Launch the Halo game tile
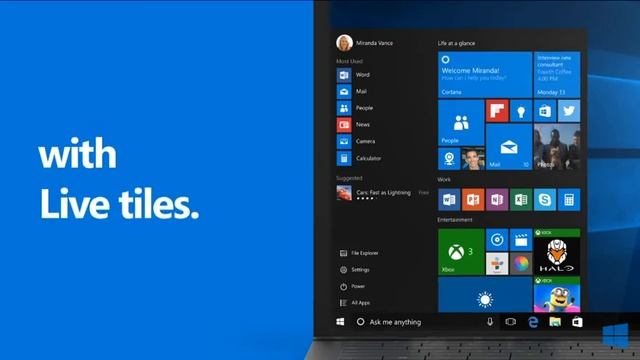This screenshot has height=360, width=640. (557, 252)
